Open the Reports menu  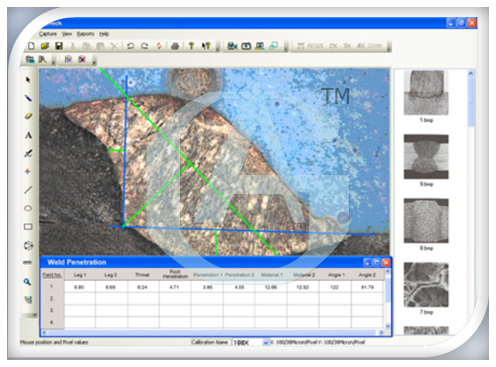coord(85,34)
